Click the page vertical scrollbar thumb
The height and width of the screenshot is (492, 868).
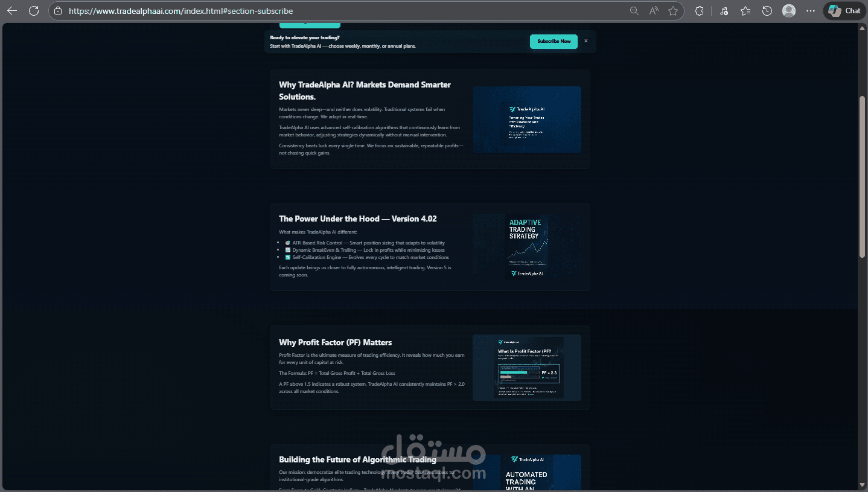(x=863, y=176)
